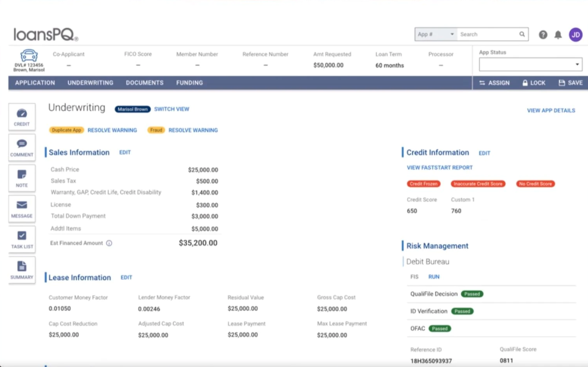Open the Comment panel
Image resolution: width=588 pixels, height=367 pixels.
point(22,147)
